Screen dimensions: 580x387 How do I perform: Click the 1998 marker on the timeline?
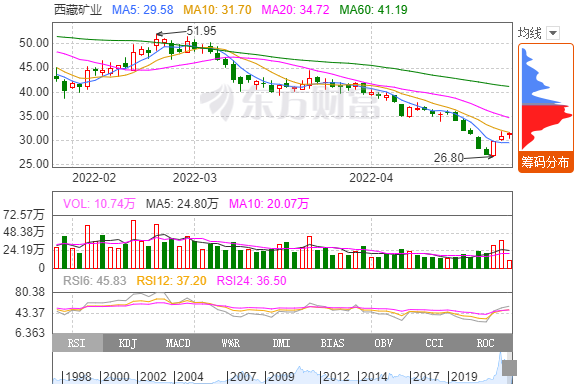(x=79, y=377)
